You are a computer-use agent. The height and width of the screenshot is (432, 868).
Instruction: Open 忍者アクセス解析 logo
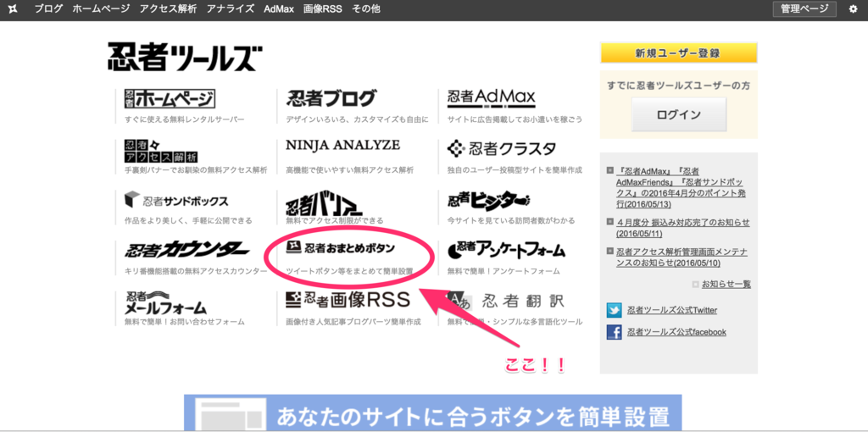click(x=161, y=151)
